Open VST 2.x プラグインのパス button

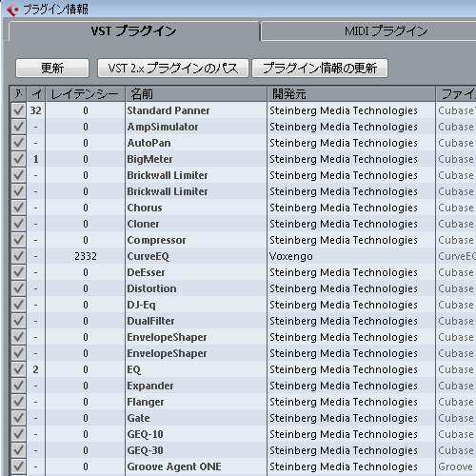[x=173, y=68]
